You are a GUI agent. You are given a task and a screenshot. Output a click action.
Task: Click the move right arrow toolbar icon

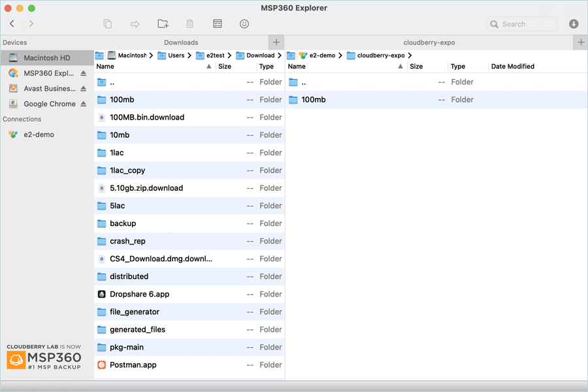coord(135,24)
